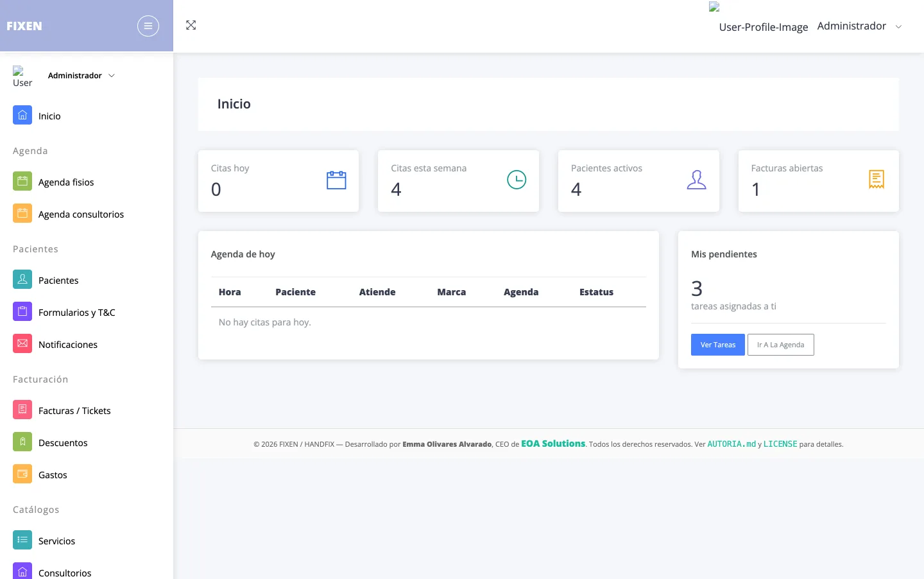924x579 pixels.
Task: Select Servicios in Catálogos
Action: click(56, 541)
